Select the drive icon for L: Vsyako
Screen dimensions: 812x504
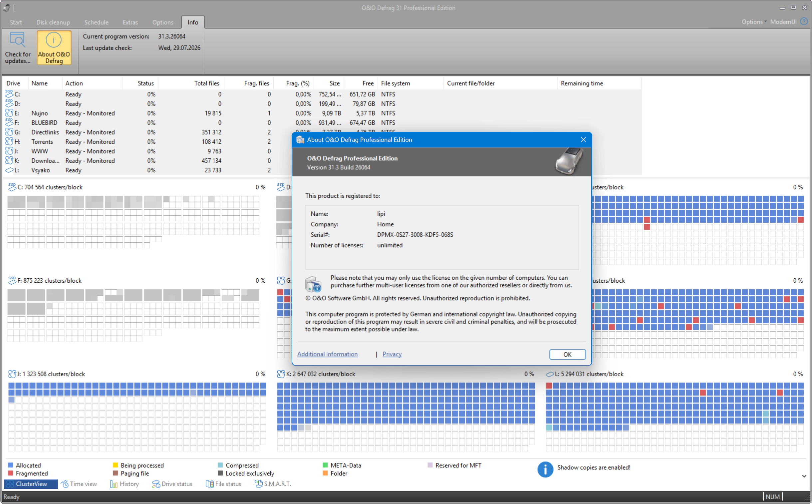coord(9,170)
